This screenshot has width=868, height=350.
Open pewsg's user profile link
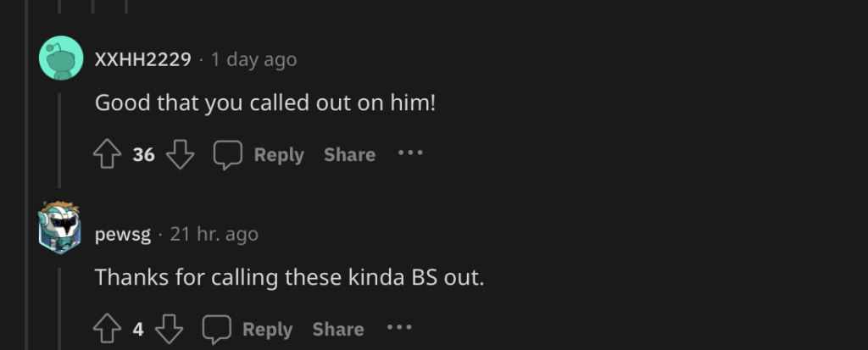(x=123, y=234)
